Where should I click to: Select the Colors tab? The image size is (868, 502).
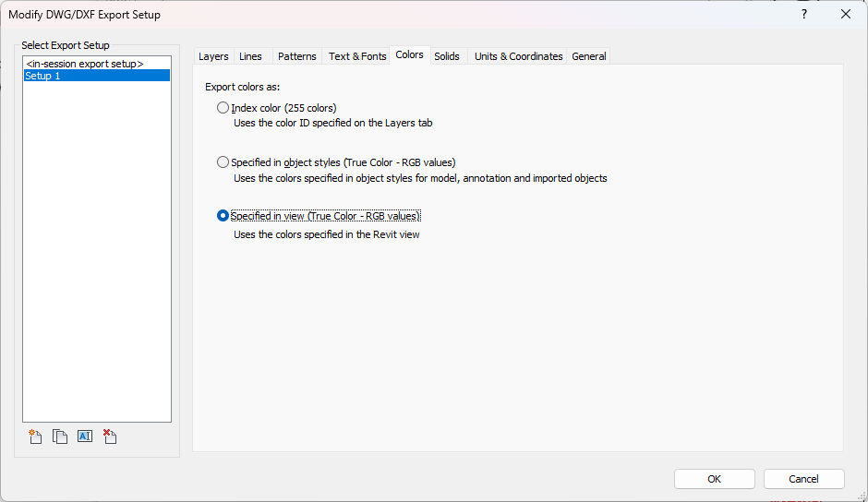[x=410, y=54]
